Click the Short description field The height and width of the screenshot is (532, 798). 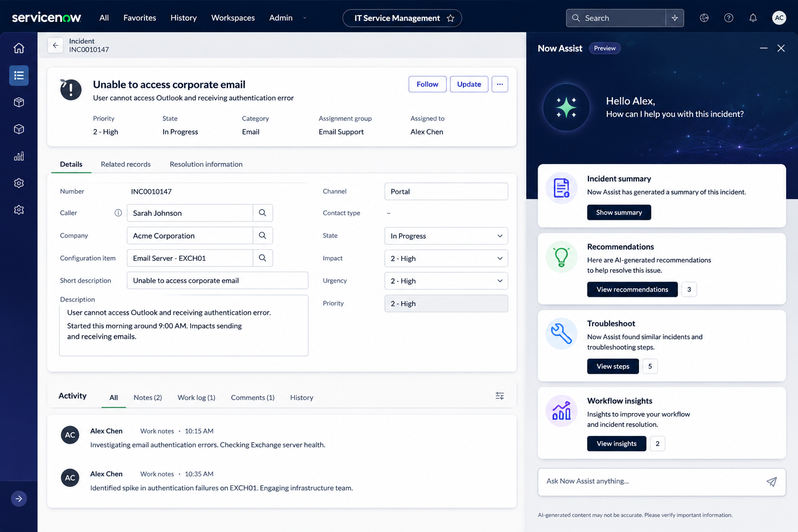218,281
